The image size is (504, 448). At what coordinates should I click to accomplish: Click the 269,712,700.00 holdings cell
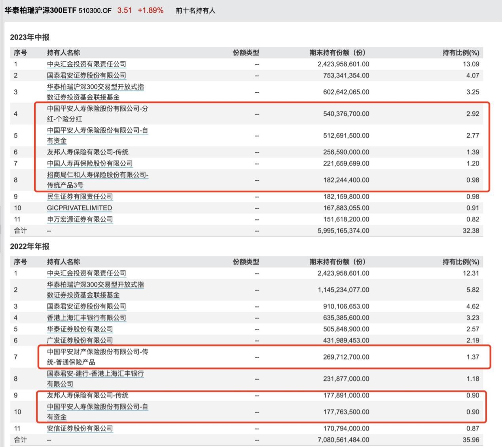point(346,357)
